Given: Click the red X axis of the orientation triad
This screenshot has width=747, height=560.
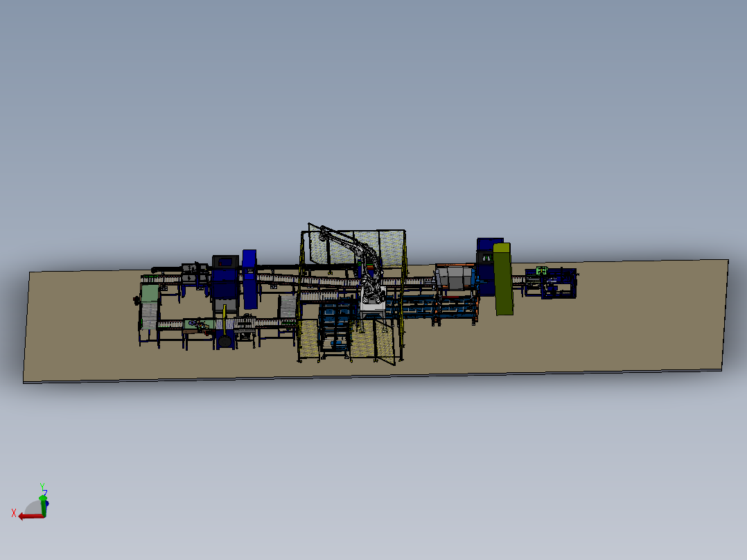Looking at the screenshot, I should [30, 516].
